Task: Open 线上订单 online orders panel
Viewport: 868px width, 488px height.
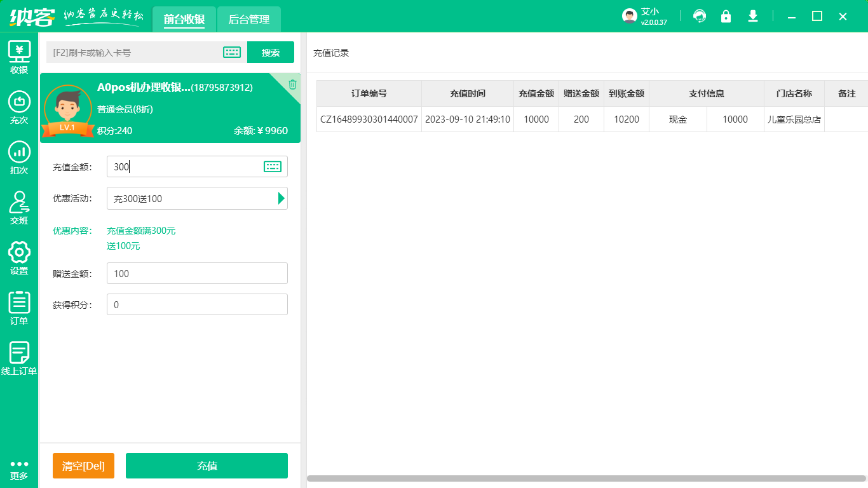Action: [19, 359]
